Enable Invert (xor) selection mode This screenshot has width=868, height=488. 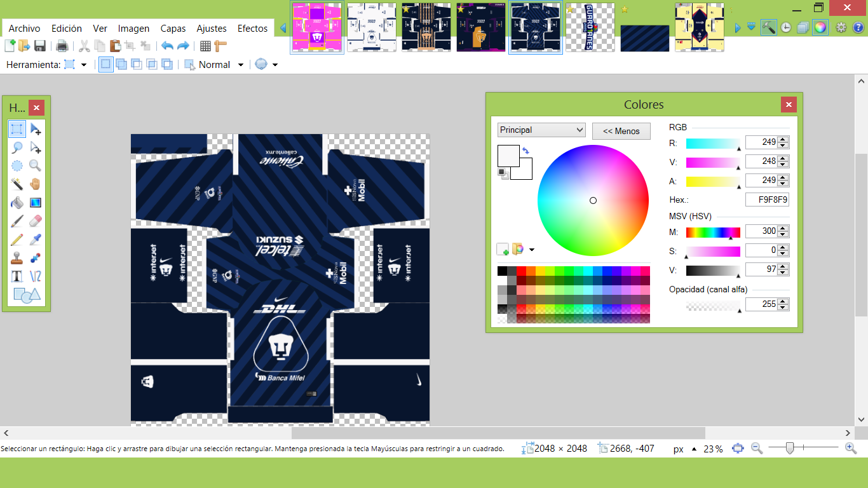click(166, 64)
